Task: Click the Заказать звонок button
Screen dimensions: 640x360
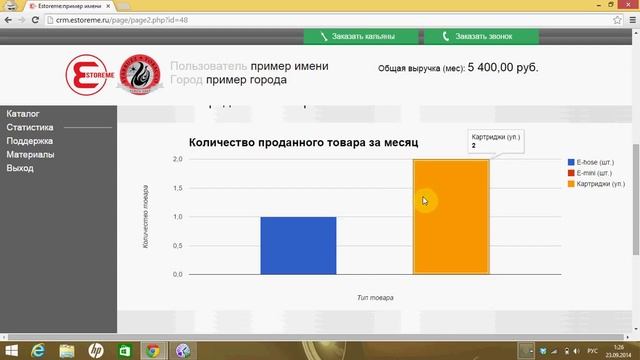Action: click(481, 36)
